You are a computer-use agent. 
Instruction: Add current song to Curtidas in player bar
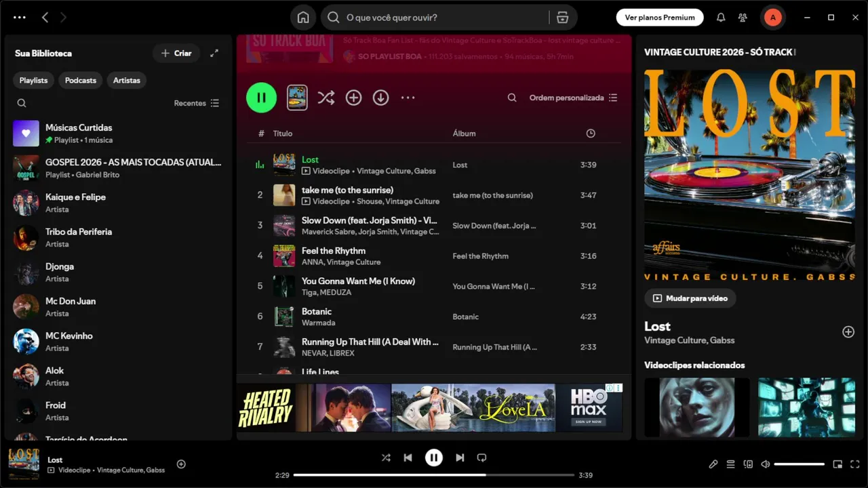coord(181,464)
